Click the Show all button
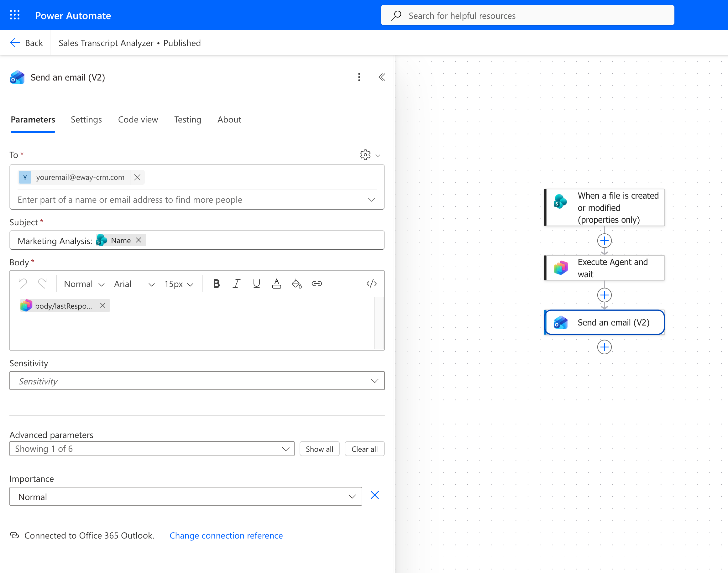The width and height of the screenshot is (728, 573). (320, 449)
